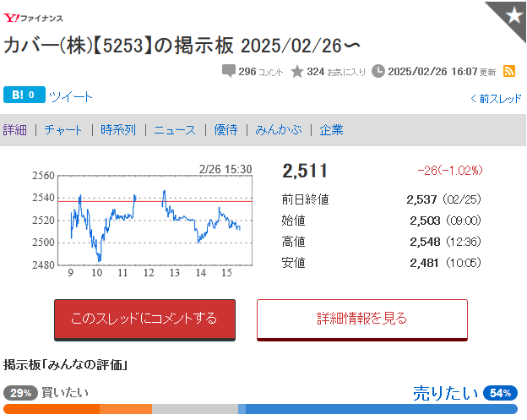Click 詳細情報を見る button
The width and height of the screenshot is (527, 420).
pyautogui.click(x=362, y=319)
